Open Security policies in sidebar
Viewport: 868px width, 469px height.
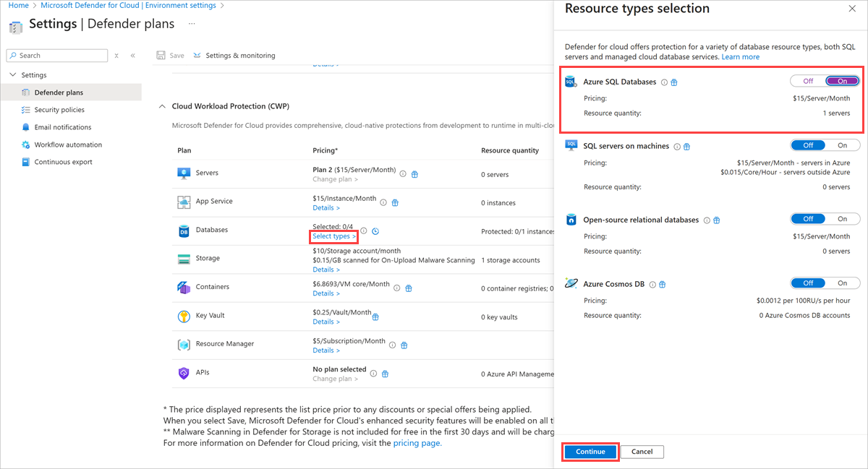[x=59, y=110]
